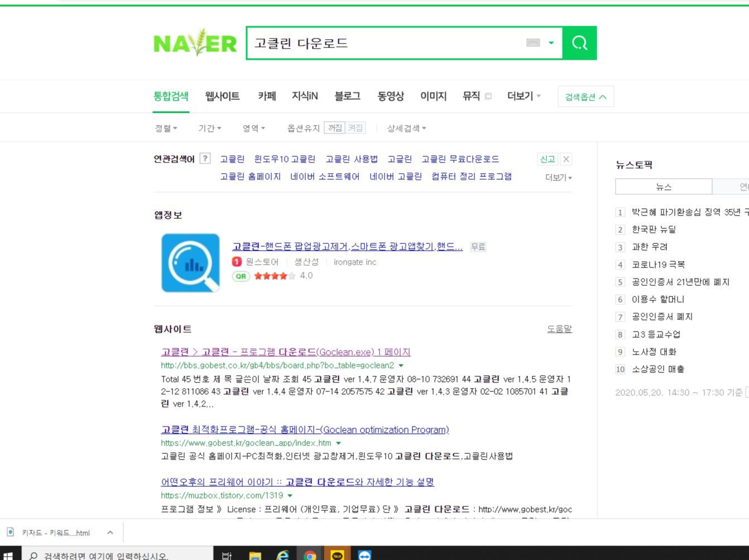Open File Explorer from taskbar
The width and height of the screenshot is (749, 560).
coord(255,555)
